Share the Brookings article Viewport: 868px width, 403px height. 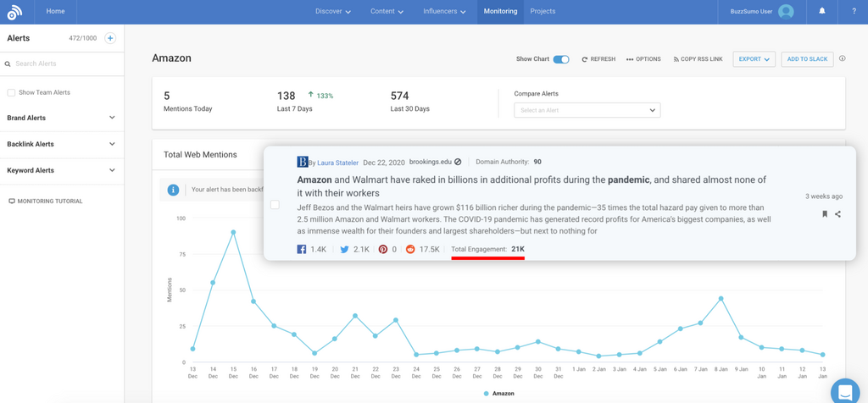(x=837, y=214)
